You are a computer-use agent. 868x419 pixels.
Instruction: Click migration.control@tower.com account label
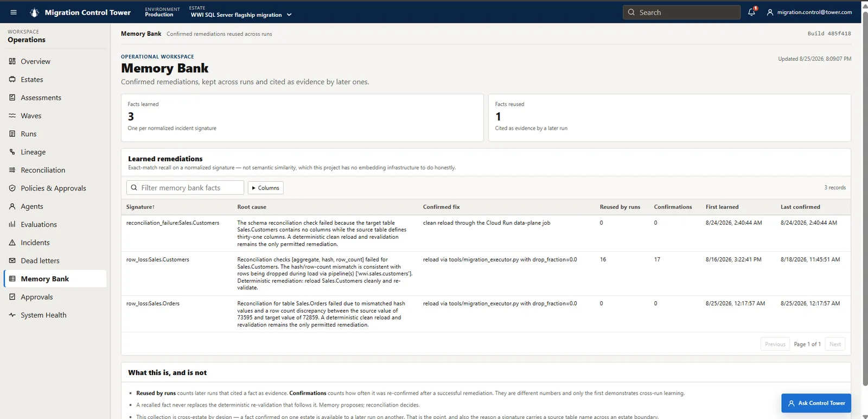coord(814,12)
